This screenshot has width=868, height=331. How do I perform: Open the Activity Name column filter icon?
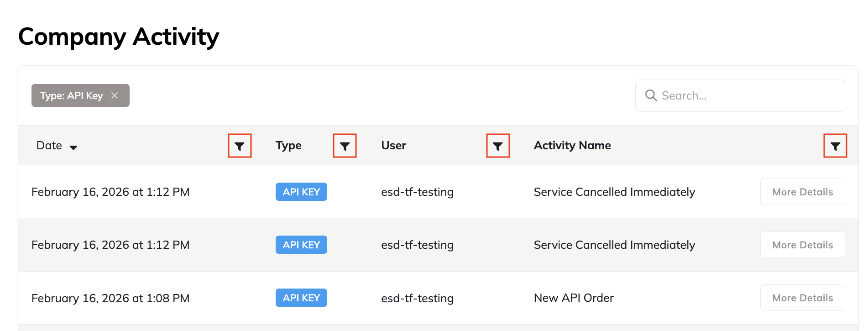(x=835, y=146)
